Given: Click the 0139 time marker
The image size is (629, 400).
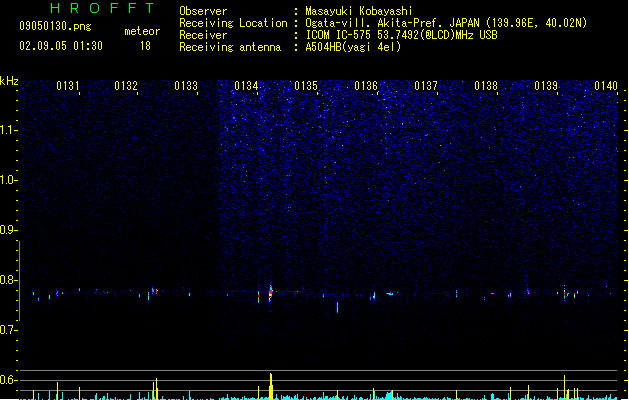Looking at the screenshot, I should pos(546,86).
